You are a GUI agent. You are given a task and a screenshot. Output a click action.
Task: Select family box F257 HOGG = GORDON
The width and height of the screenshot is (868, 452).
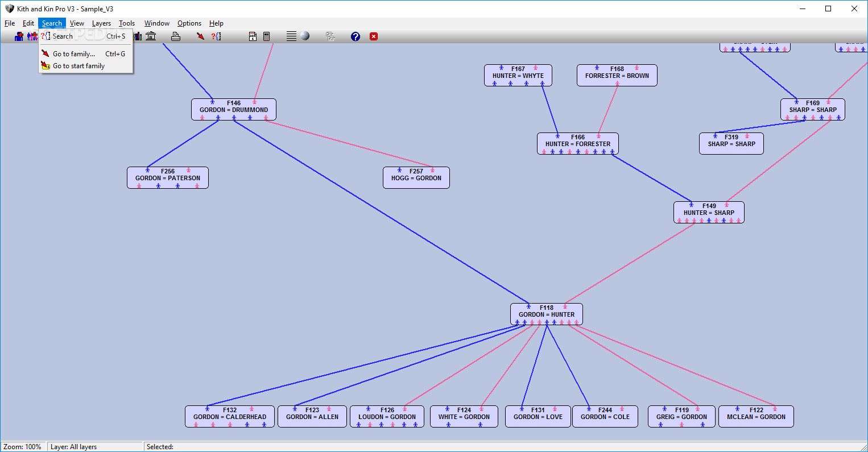(416, 177)
